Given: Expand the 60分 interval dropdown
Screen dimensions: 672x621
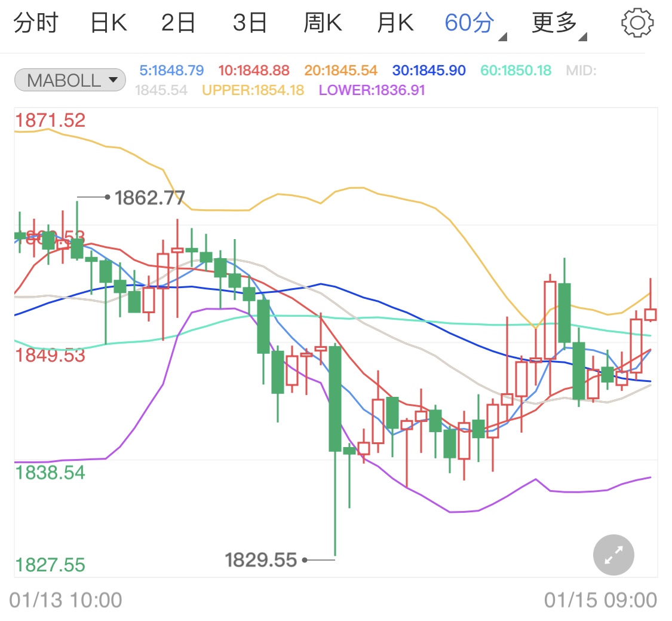Looking at the screenshot, I should point(475,25).
